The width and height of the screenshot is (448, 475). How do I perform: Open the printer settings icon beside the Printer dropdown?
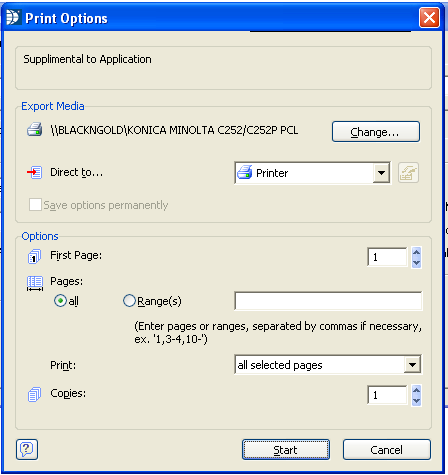[408, 173]
